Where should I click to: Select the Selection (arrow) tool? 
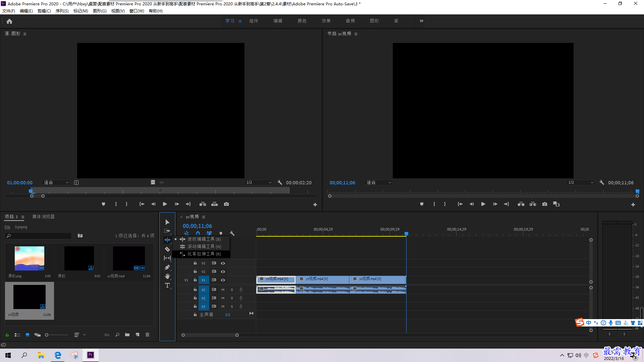[167, 222]
